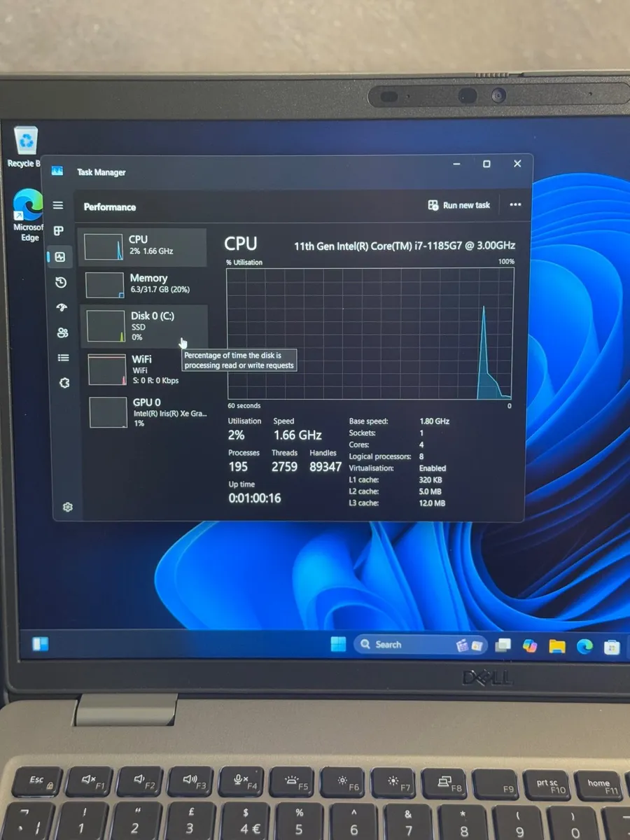
Task: Open the Windows Start menu in taskbar center
Action: tap(338, 645)
